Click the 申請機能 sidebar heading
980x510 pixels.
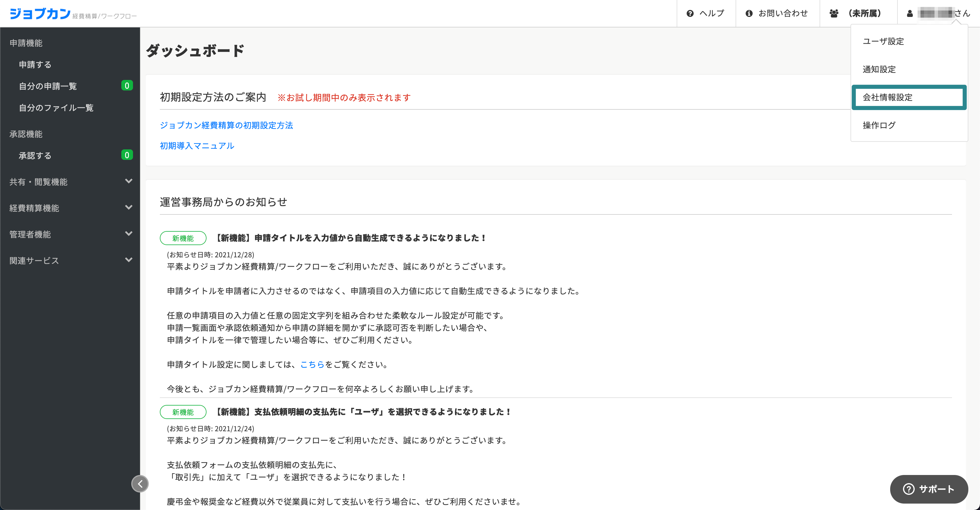(26, 43)
